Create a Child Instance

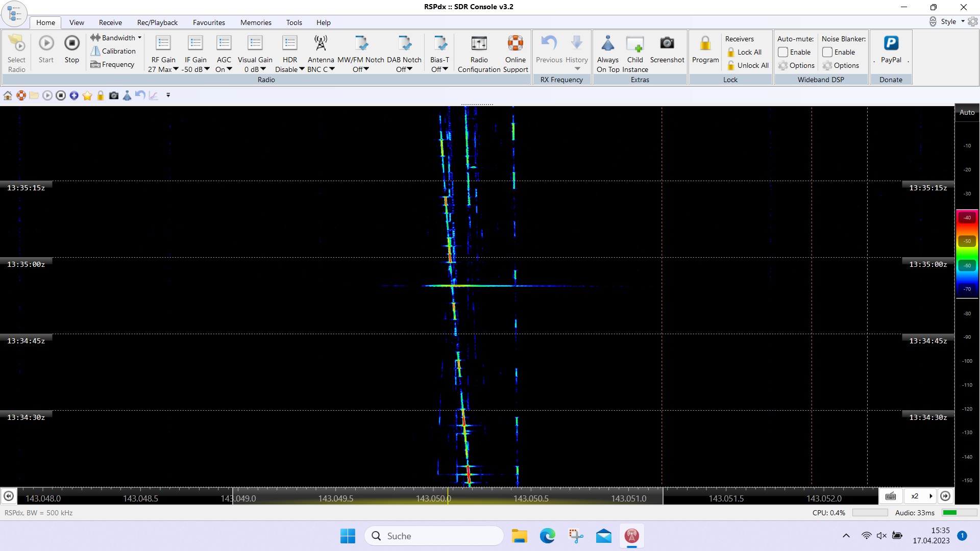tap(635, 54)
